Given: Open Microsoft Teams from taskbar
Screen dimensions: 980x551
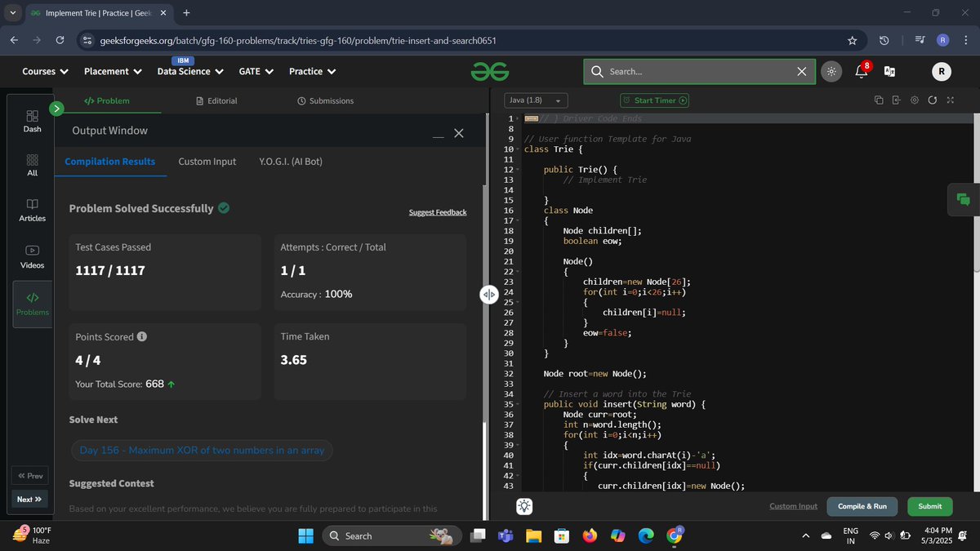Looking at the screenshot, I should (505, 535).
